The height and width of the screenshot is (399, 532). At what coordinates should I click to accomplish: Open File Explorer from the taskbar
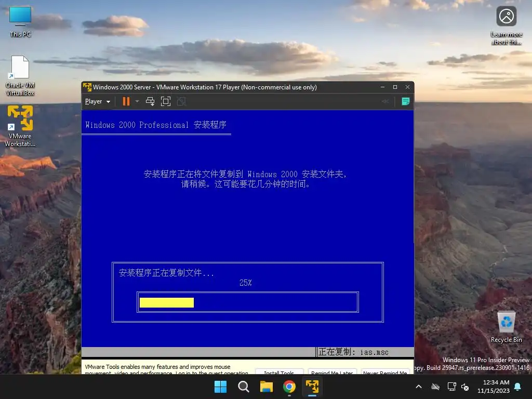[x=267, y=387]
